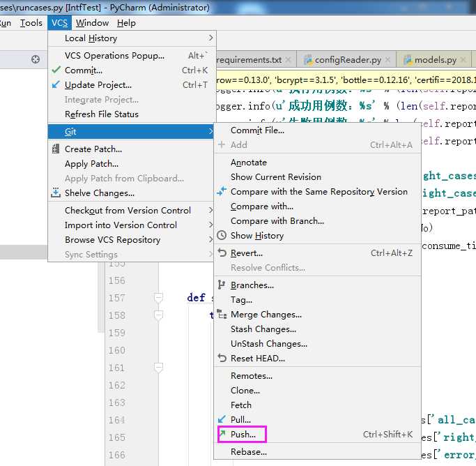Screen dimensions: 476x466
Task: Select Refresh File Status
Action: coord(132,114)
